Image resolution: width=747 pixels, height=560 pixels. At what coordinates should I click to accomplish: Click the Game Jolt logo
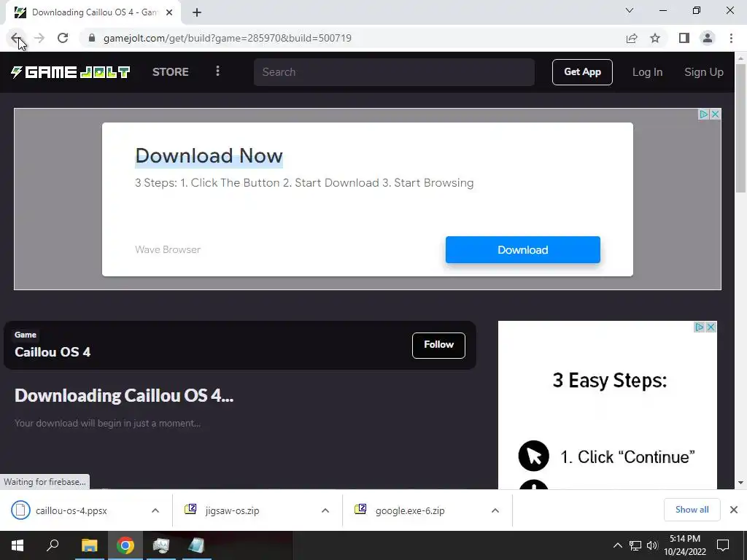pos(71,72)
